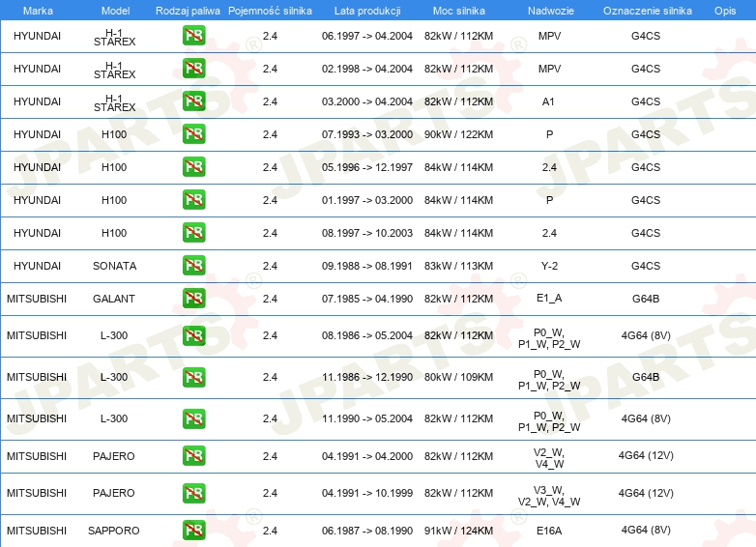The height and width of the screenshot is (547, 756).
Task: Click the Marka column header
Action: pyautogui.click(x=38, y=11)
